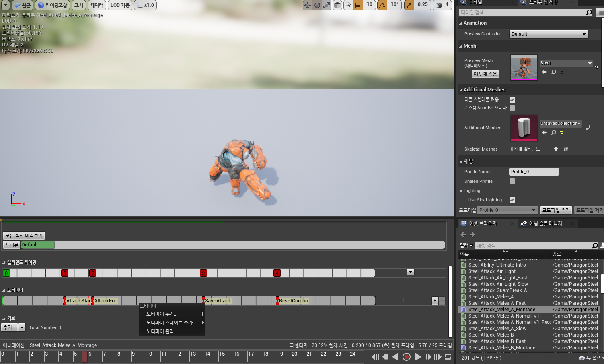Open camera speed setting 4
This screenshot has width=604, height=364.
tap(442, 5)
